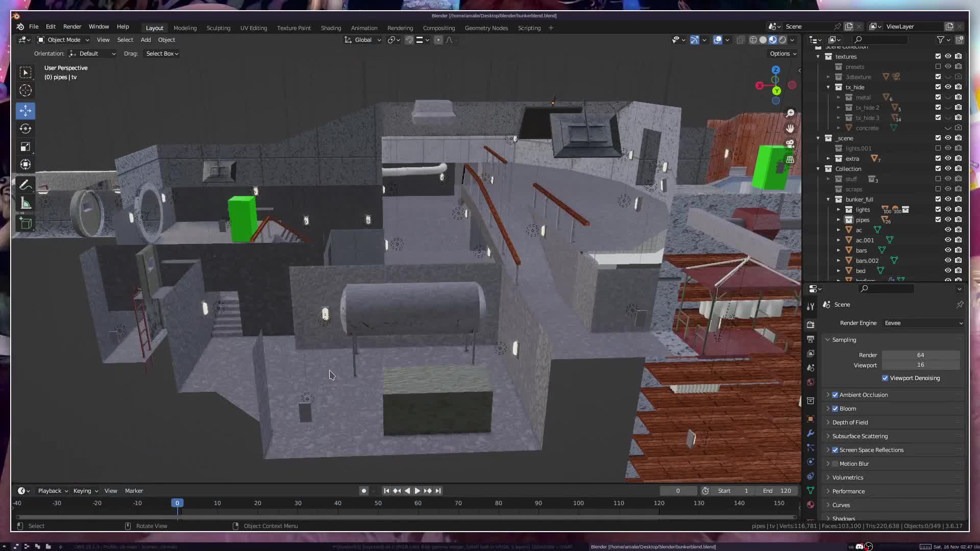Open the Render menu
This screenshot has width=980, height=551.
click(72, 27)
